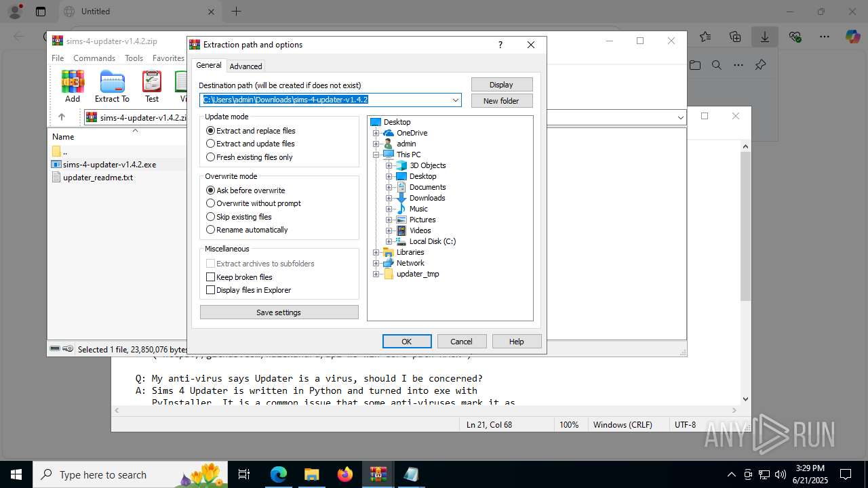Confirm extraction with OK button

click(407, 342)
